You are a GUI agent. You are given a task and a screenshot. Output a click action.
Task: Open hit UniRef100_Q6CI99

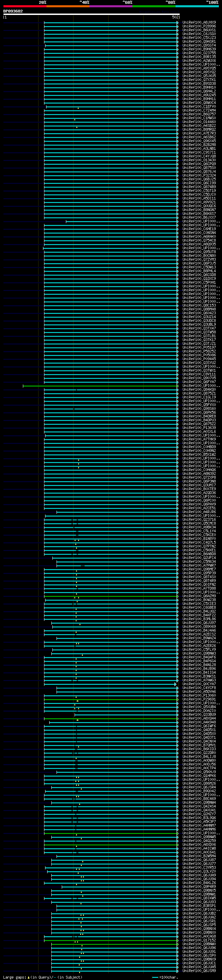coord(199,183)
